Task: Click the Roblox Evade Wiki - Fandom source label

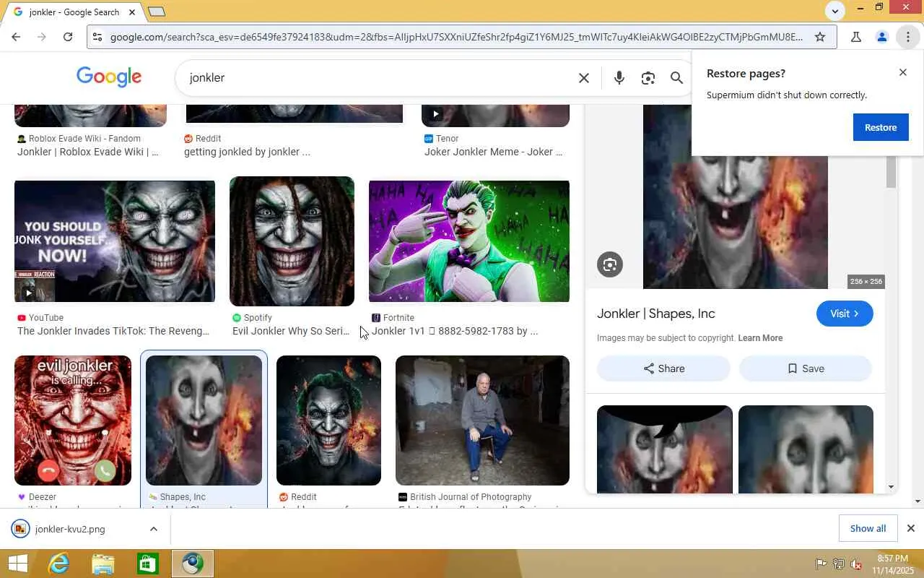Action: [x=84, y=139]
